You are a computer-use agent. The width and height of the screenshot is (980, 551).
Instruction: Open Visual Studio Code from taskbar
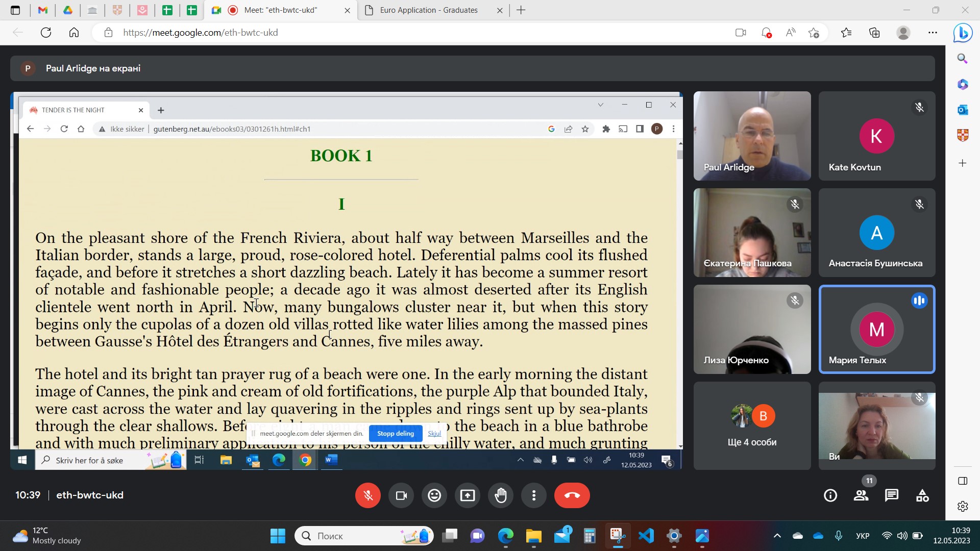point(646,536)
